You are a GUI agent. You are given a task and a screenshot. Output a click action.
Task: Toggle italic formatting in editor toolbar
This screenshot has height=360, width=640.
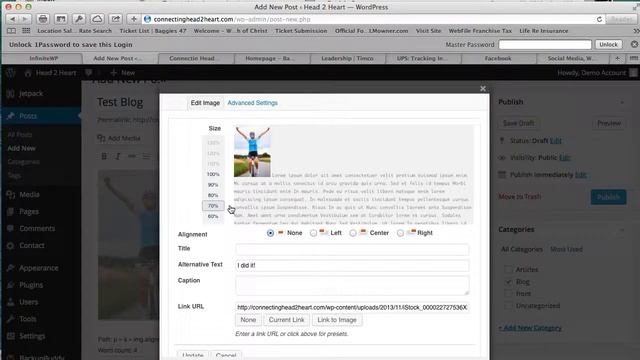(118, 156)
